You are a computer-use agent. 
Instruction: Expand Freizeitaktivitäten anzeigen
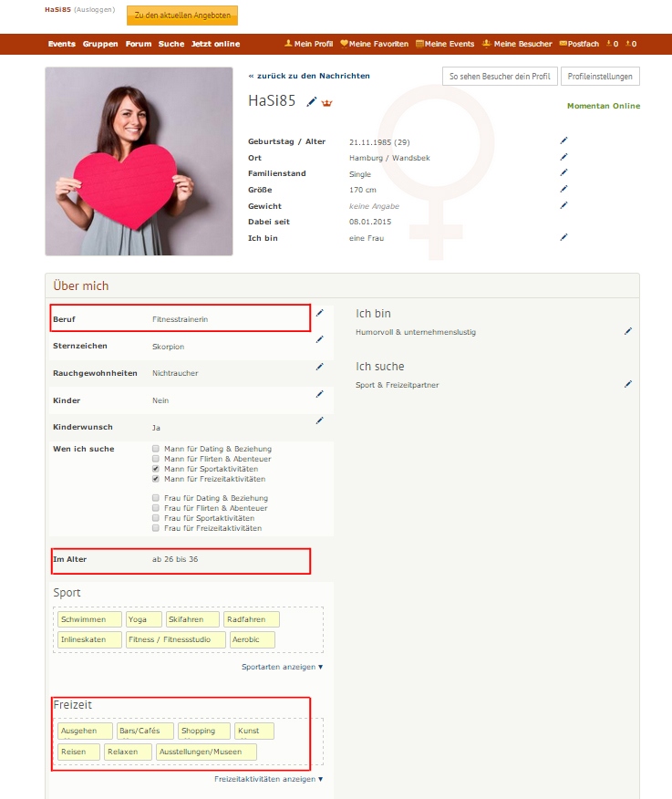268,779
